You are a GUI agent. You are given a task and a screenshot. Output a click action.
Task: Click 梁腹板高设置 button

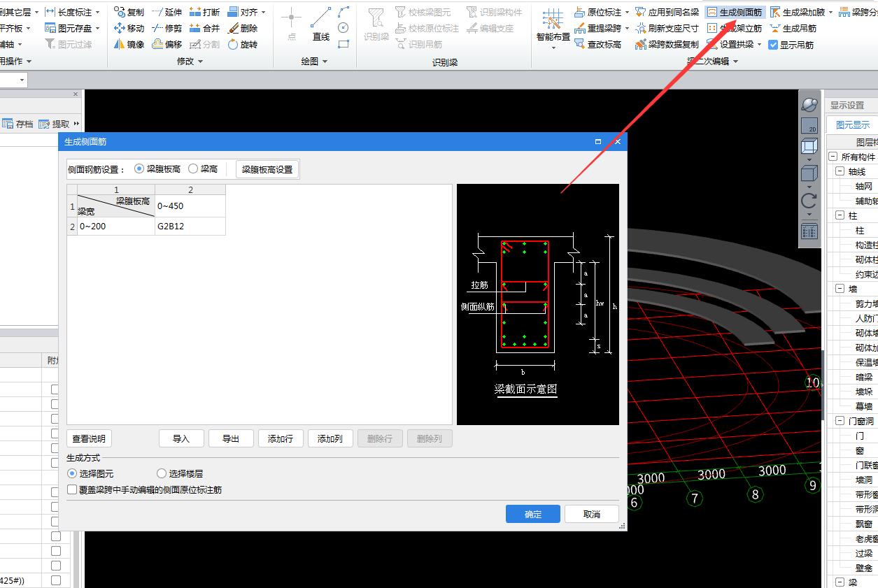point(267,169)
